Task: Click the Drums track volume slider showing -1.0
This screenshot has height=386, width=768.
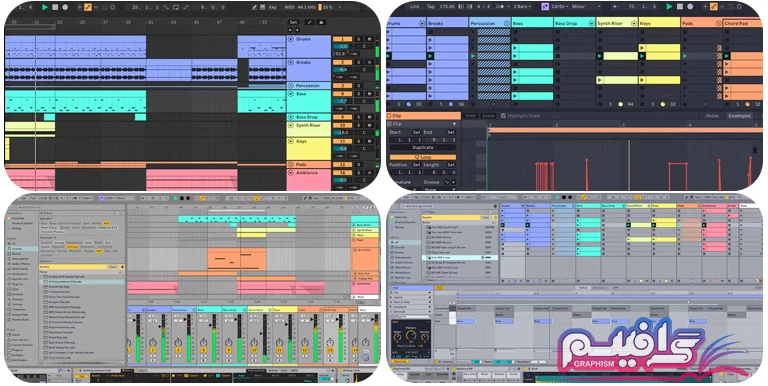Action: click(x=342, y=47)
